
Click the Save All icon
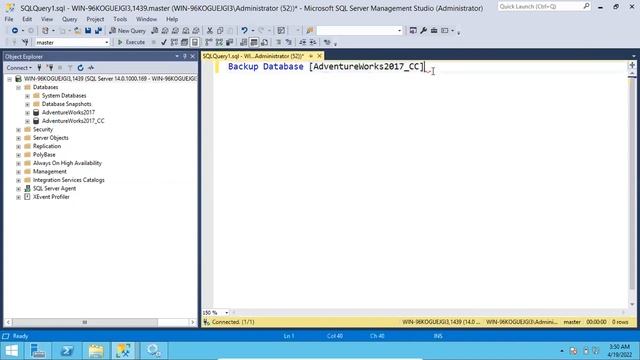pyautogui.click(x=98, y=31)
